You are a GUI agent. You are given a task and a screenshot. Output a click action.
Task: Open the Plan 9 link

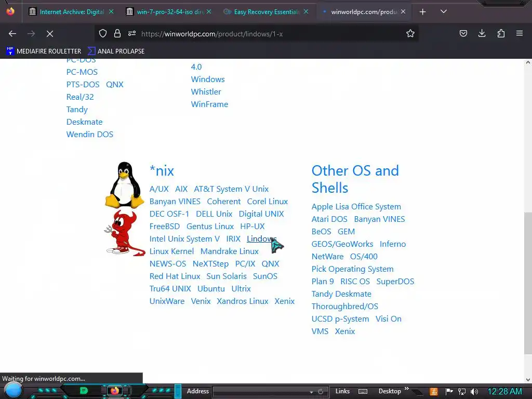[x=323, y=282]
